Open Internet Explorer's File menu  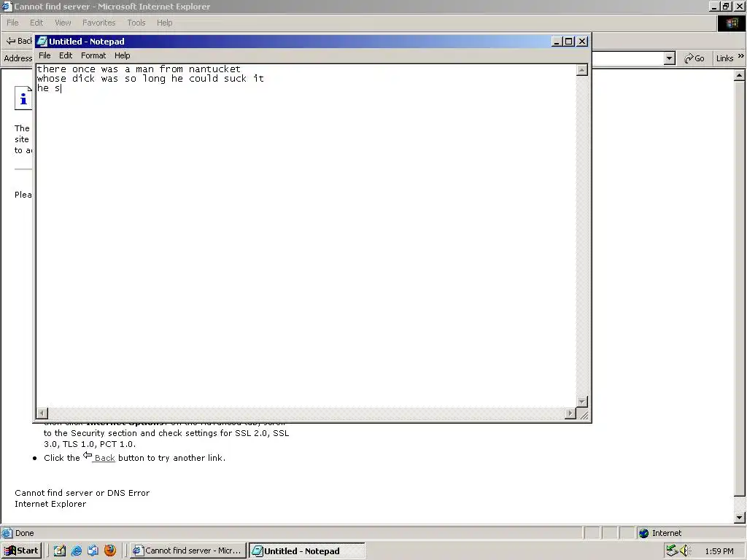pyautogui.click(x=12, y=23)
